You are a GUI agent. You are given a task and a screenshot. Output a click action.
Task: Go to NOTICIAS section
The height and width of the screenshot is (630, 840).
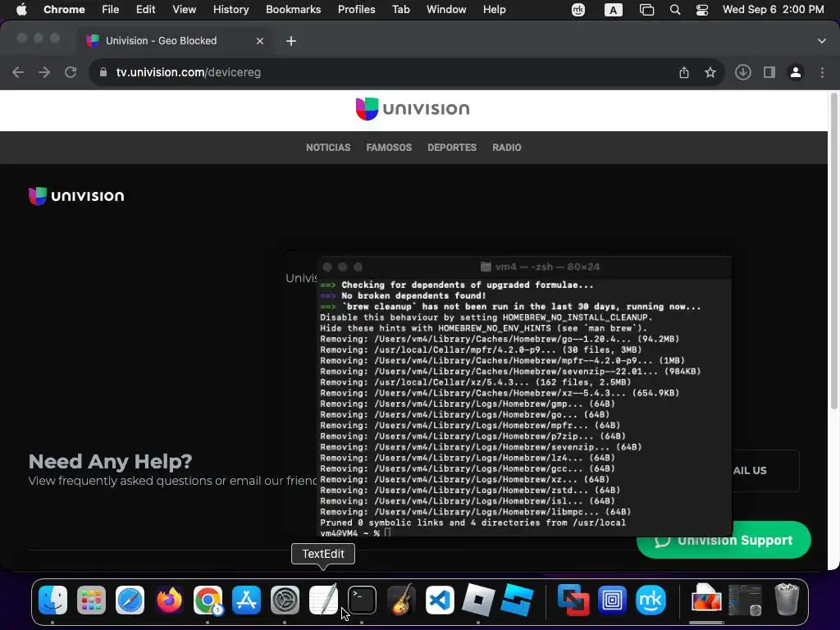click(x=328, y=148)
